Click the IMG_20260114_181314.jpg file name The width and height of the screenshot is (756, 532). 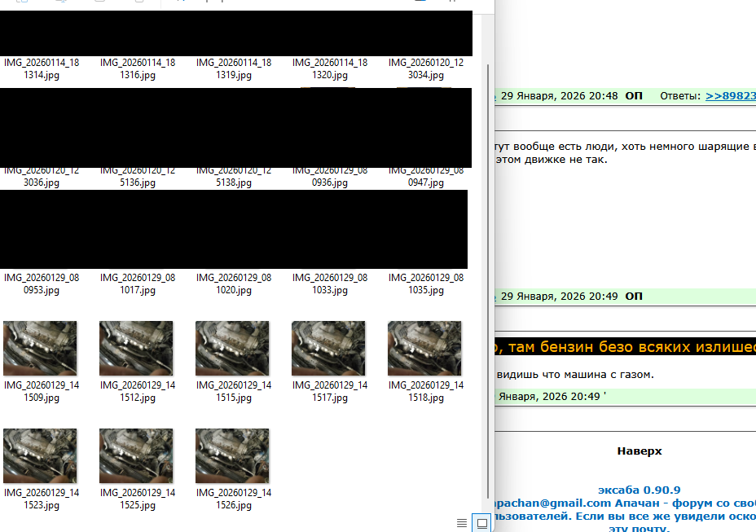pyautogui.click(x=42, y=68)
